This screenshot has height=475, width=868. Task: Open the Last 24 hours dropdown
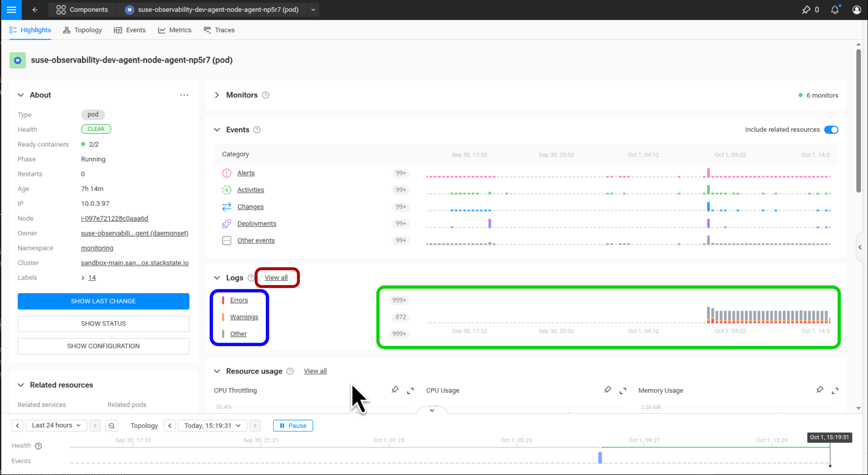click(56, 425)
